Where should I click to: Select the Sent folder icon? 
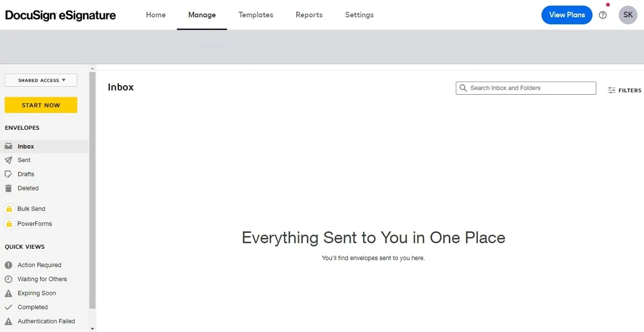[x=9, y=160]
